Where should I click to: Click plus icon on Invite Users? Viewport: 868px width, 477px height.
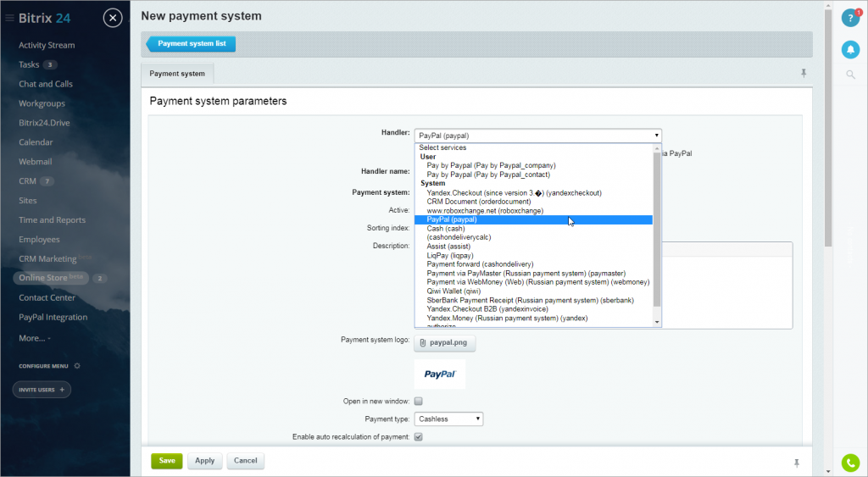62,390
